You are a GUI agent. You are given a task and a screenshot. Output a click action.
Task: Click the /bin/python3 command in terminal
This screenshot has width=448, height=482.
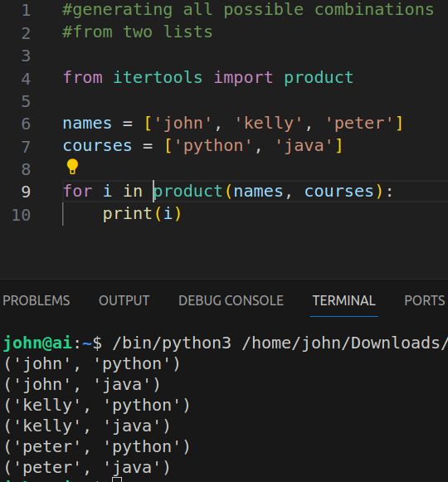pos(172,343)
